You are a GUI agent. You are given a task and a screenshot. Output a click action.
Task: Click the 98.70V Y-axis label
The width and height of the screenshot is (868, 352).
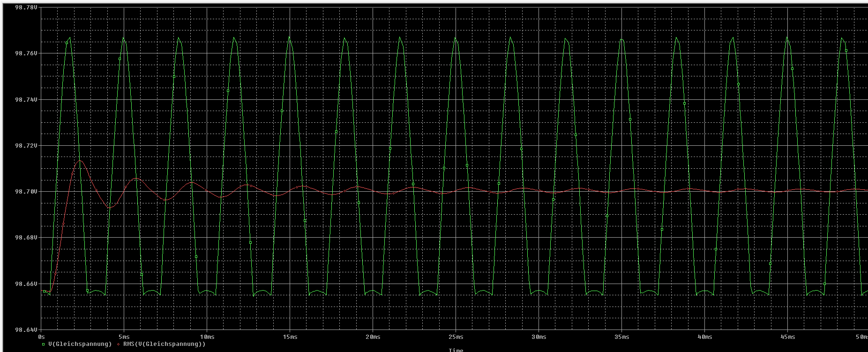point(26,191)
